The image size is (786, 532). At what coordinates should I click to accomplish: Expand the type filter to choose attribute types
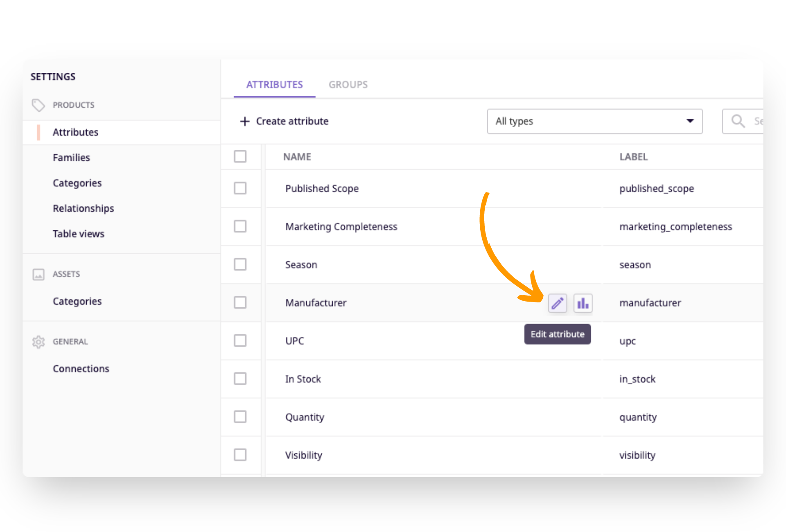tap(594, 121)
